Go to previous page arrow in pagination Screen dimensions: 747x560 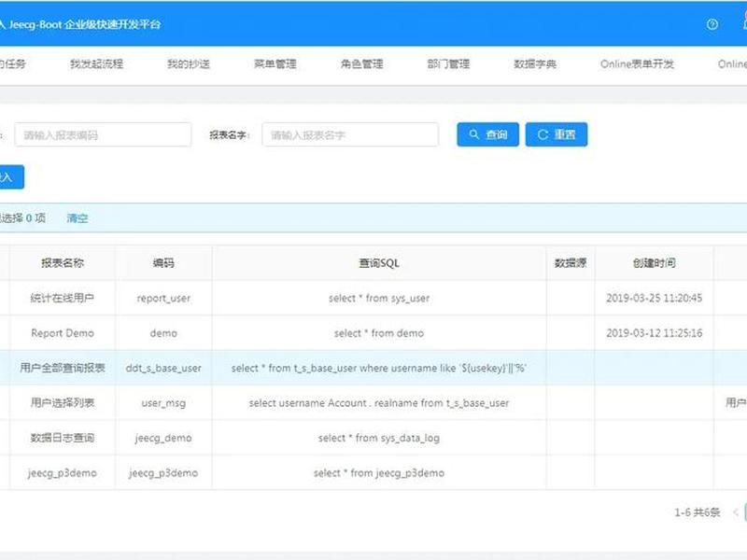pyautogui.click(x=736, y=512)
